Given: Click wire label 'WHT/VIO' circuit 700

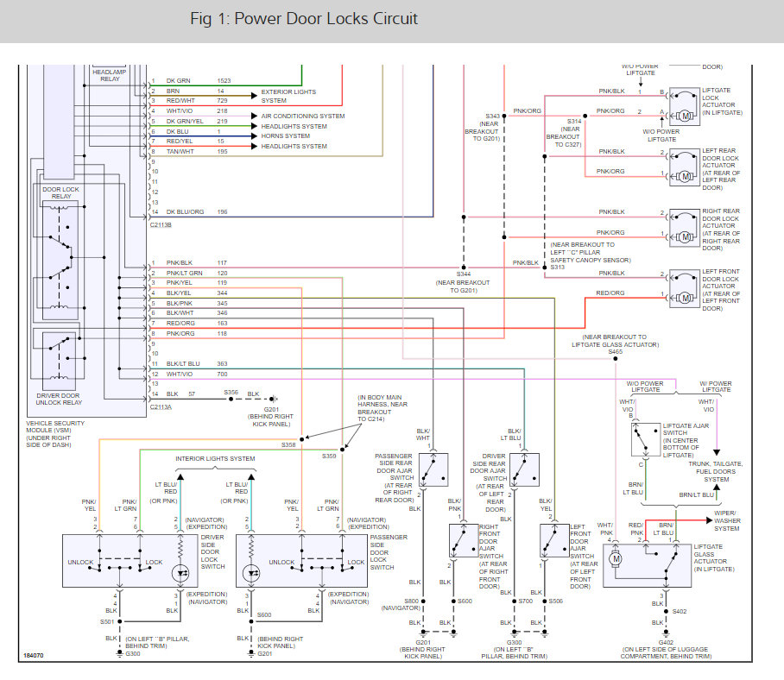Looking at the screenshot, I should [180, 375].
